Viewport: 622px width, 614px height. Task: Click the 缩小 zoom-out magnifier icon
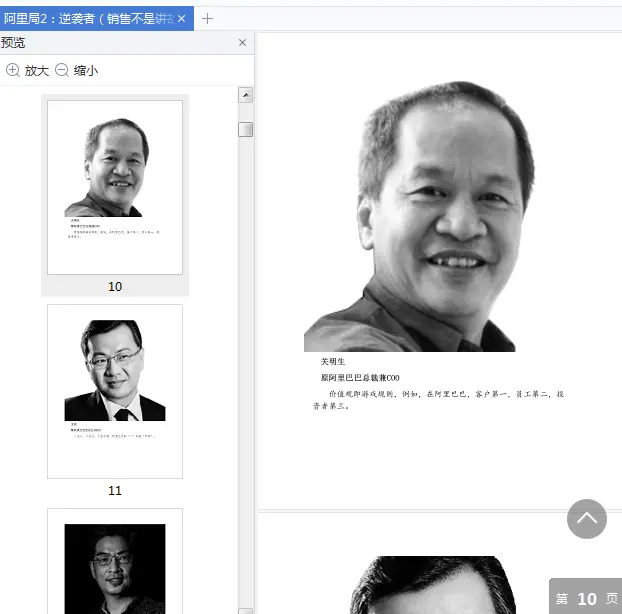[x=62, y=70]
